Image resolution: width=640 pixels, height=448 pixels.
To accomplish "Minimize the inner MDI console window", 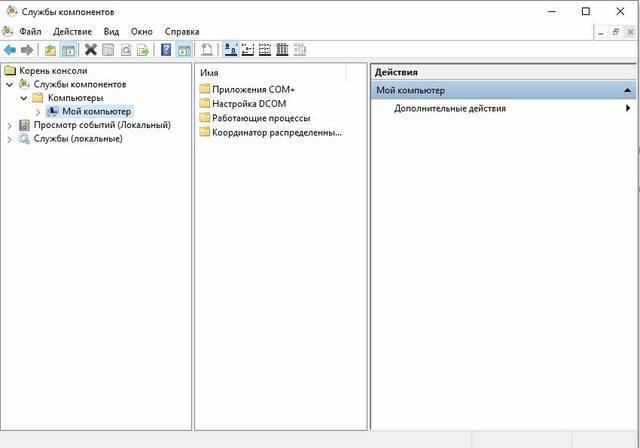I will pos(600,32).
